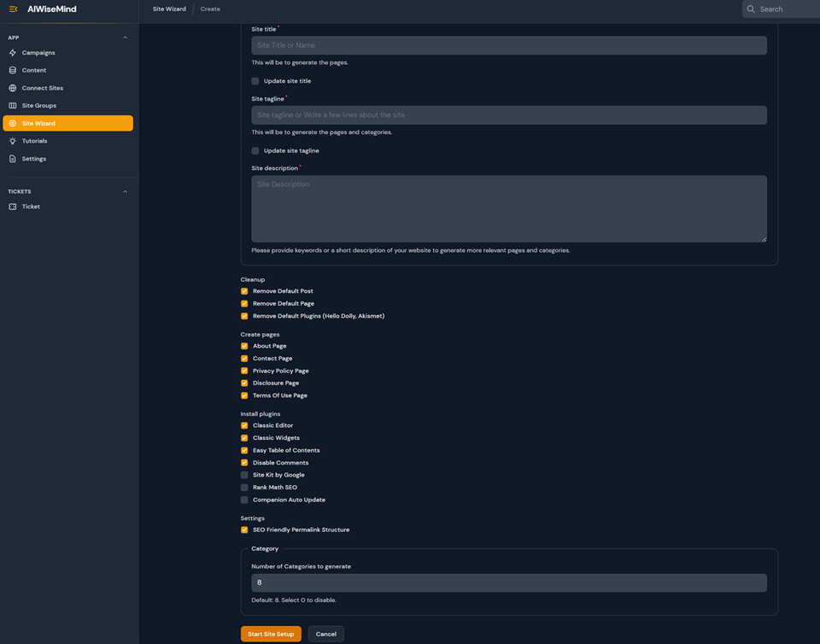Enable Update site title checkbox
820x644 pixels.
tap(255, 81)
